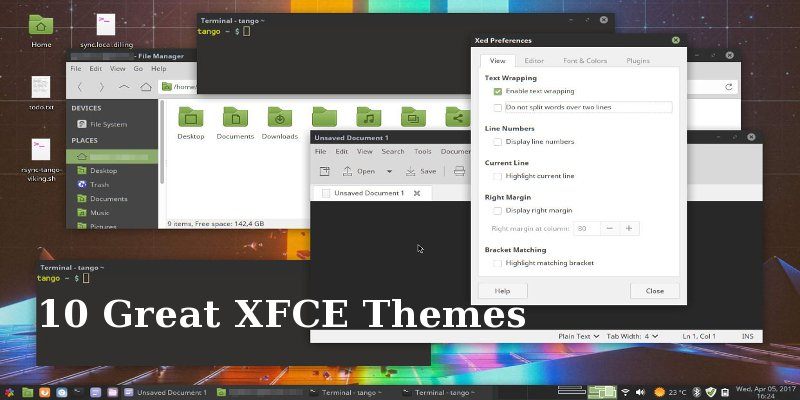Screen dimensions: 800x400
Task: Open the Downloads folder icon
Action: click(x=280, y=117)
